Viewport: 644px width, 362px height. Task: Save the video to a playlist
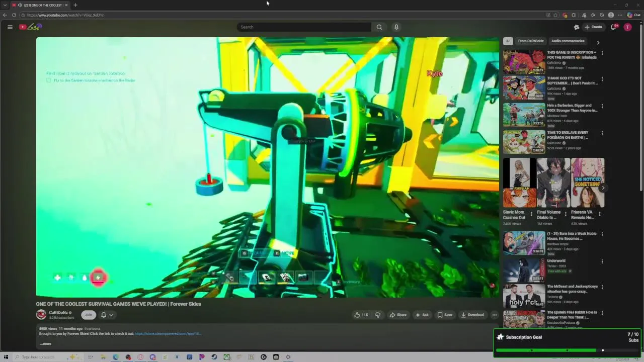445,315
